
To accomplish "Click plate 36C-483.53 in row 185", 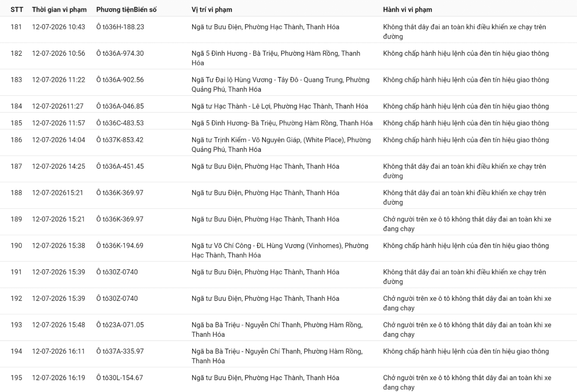I will pos(120,123).
